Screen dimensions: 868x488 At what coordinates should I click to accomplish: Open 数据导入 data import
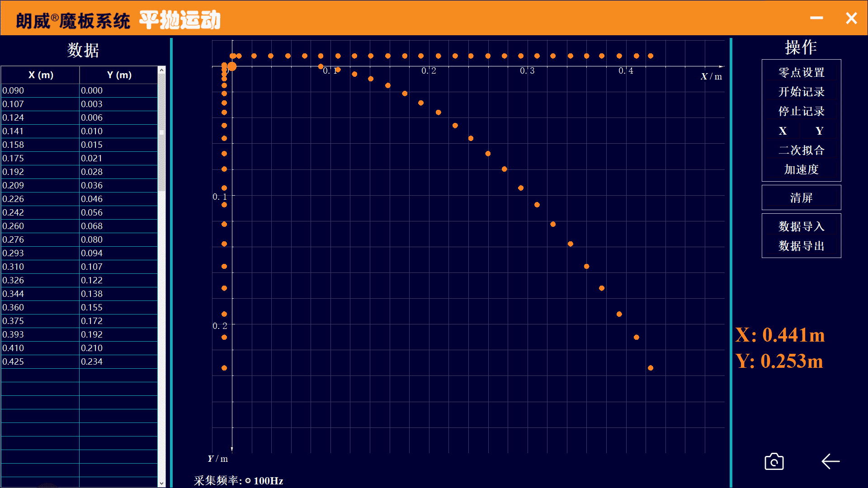801,226
